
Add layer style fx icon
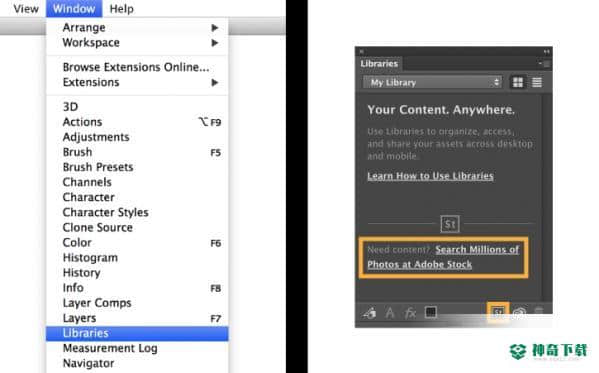(410, 313)
